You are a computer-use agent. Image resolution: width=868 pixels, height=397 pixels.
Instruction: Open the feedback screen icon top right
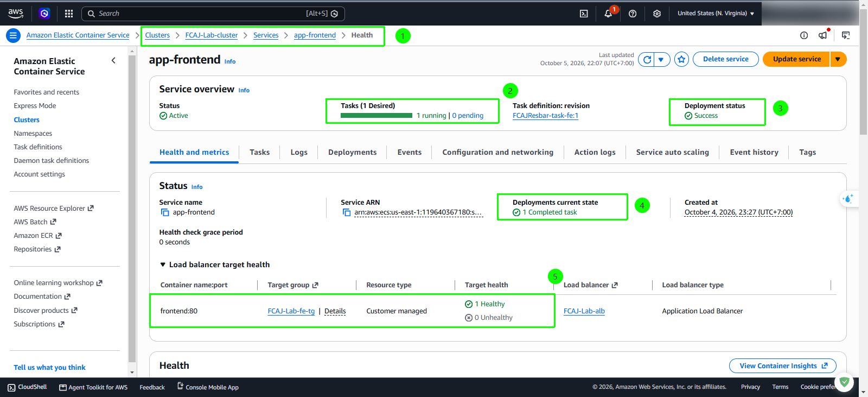846,35
